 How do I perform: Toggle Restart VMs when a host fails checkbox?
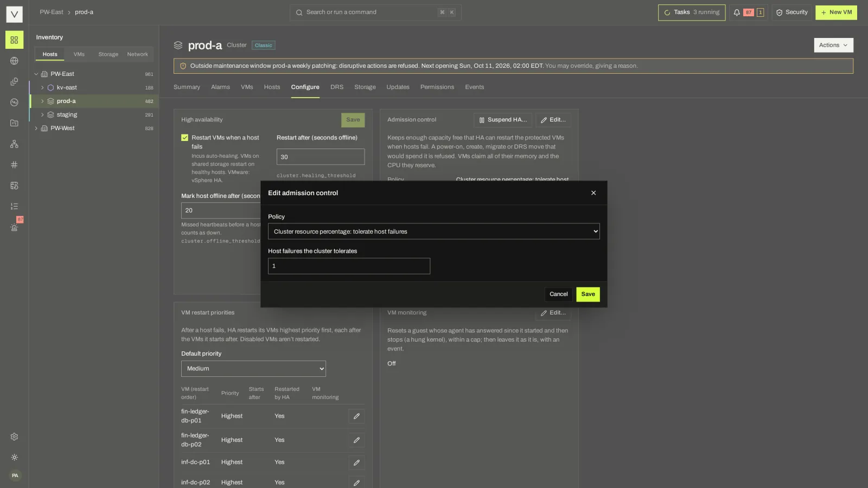pyautogui.click(x=184, y=138)
